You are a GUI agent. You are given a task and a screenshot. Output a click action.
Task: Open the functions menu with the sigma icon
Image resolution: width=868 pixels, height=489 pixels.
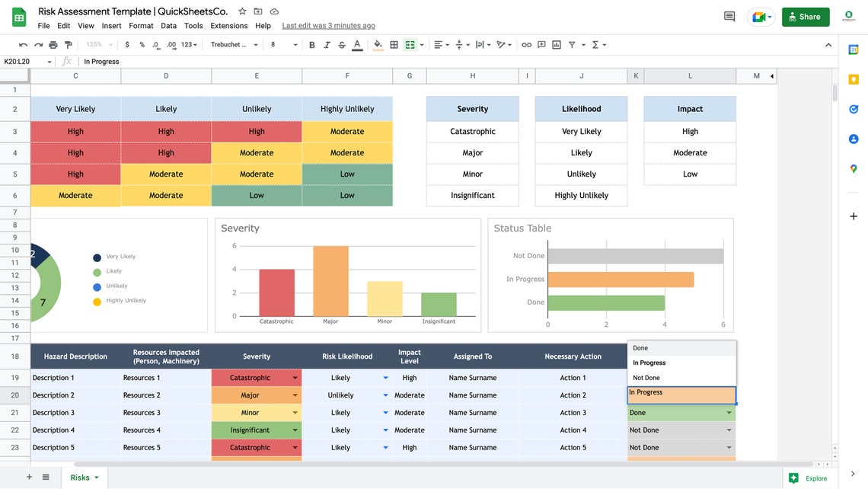click(x=596, y=45)
